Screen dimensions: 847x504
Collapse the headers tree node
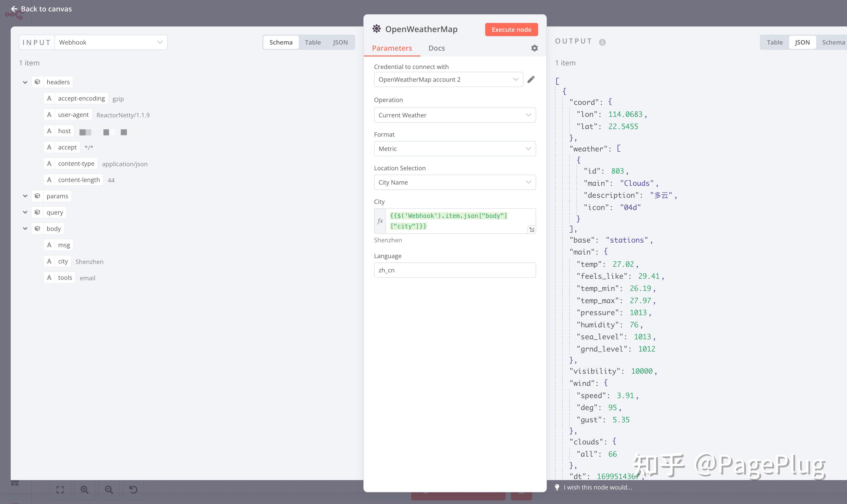(25, 82)
